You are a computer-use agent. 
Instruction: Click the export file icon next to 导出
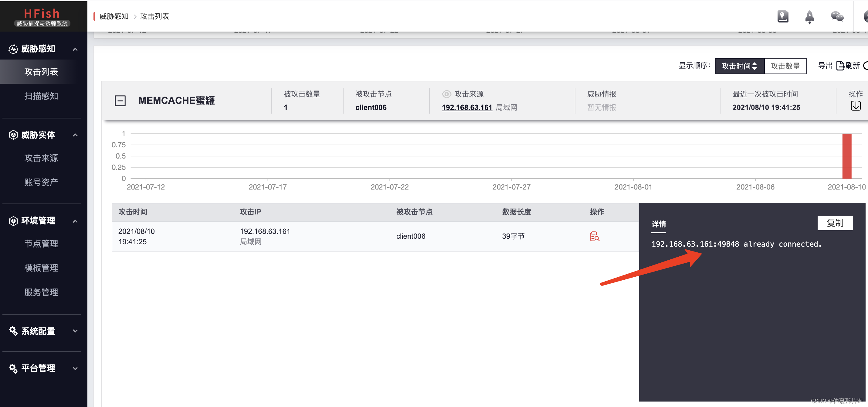click(839, 65)
